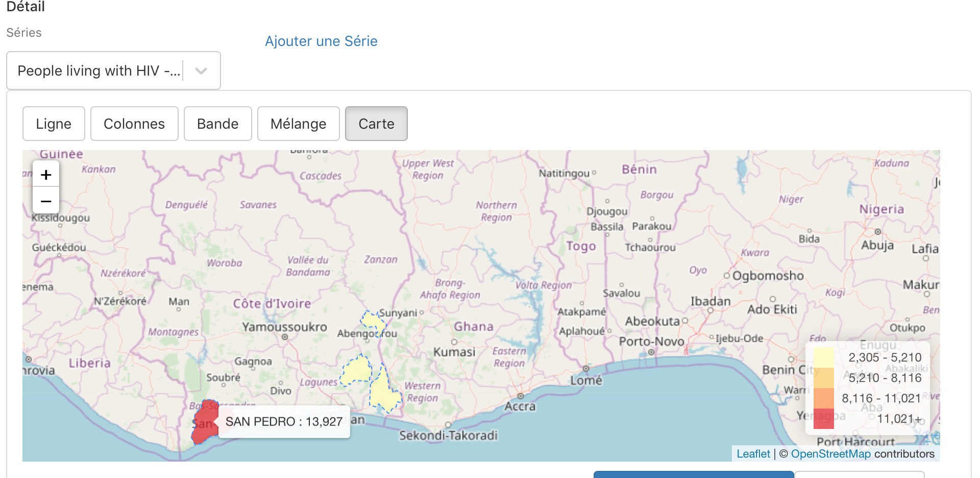Click the Bénin country label

pos(639,169)
